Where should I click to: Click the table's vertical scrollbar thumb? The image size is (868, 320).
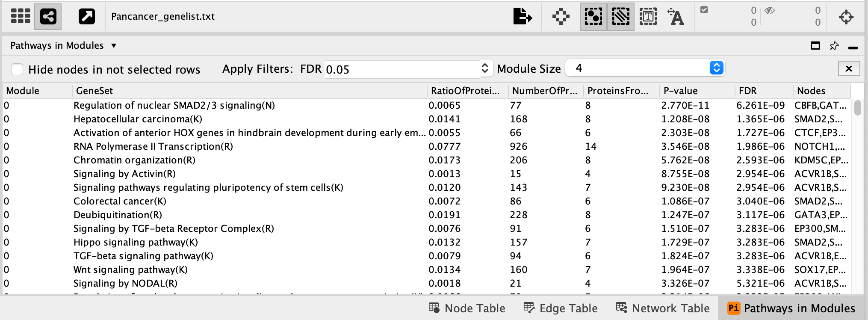(857, 108)
